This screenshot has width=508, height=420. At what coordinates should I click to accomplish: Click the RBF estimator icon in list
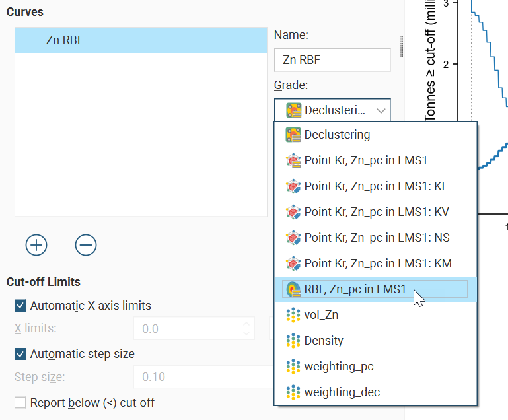[293, 289]
